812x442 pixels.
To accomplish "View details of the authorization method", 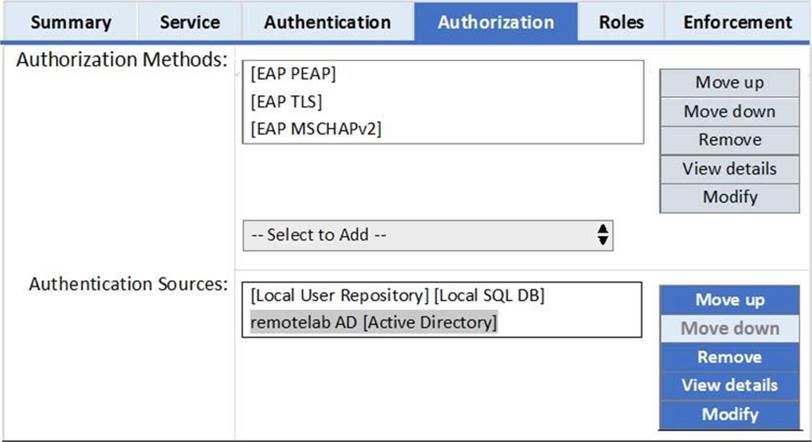I will (729, 168).
